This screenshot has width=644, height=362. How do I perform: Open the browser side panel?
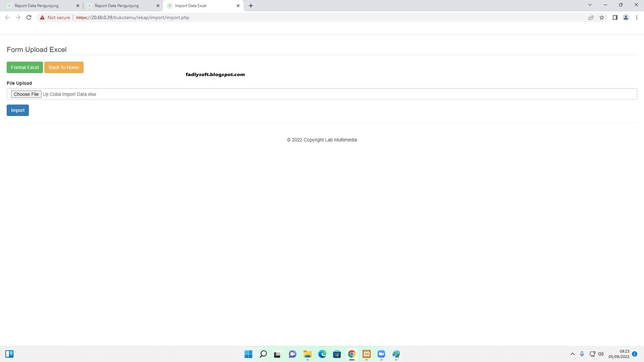(x=615, y=17)
